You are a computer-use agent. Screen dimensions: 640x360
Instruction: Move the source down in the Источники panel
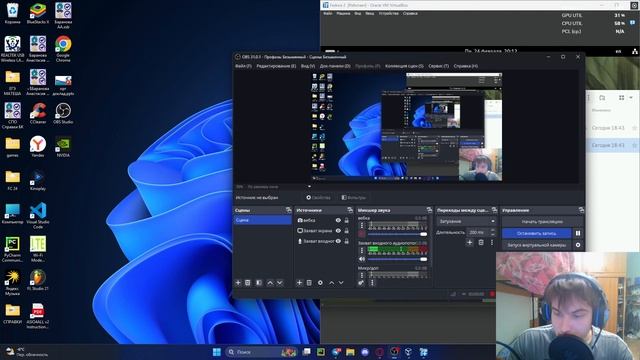click(341, 282)
